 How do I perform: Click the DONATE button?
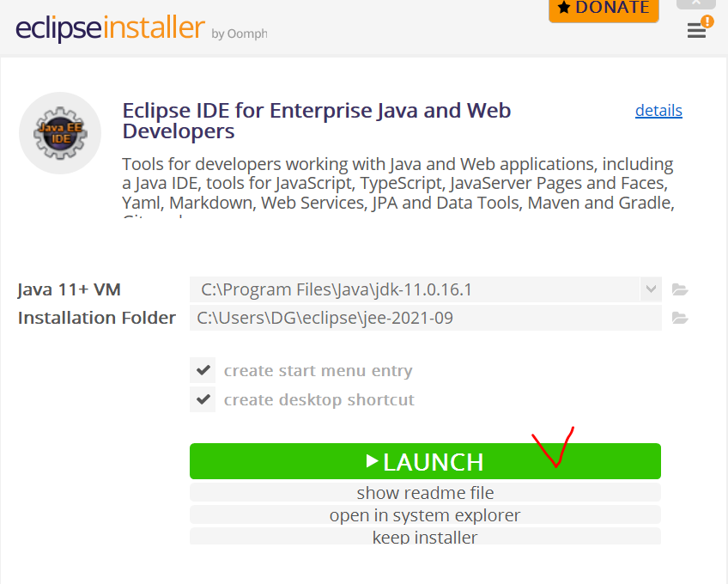[604, 10]
